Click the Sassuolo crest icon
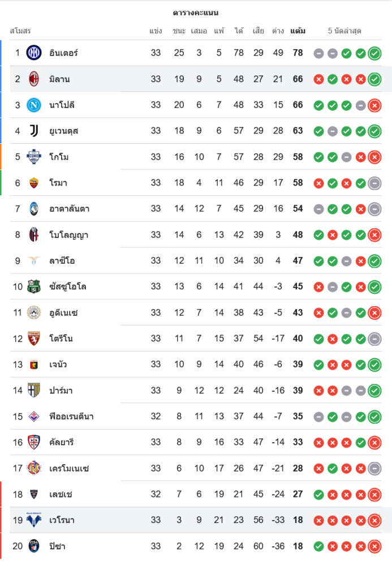Screen dimensions: 392x566 [34, 287]
